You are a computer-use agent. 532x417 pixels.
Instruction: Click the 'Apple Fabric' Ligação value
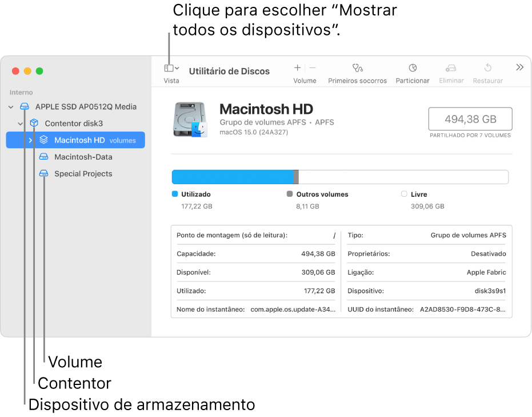486,272
